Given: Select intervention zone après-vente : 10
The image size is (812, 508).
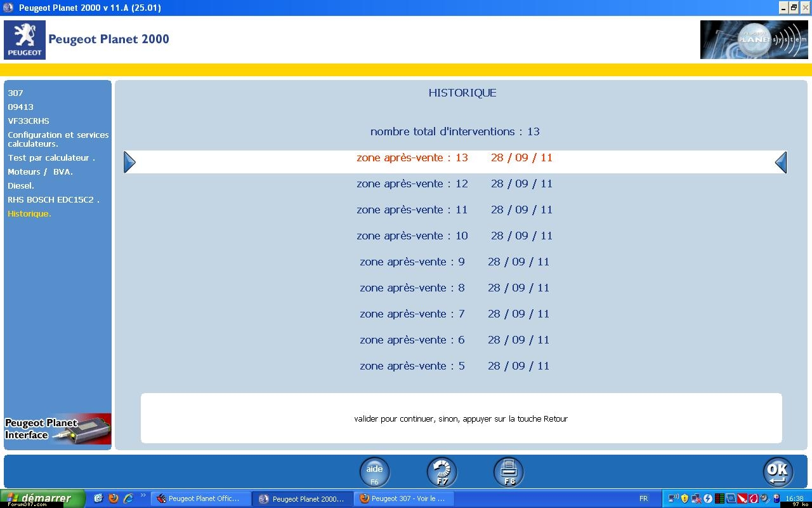Looking at the screenshot, I should click(x=454, y=236).
